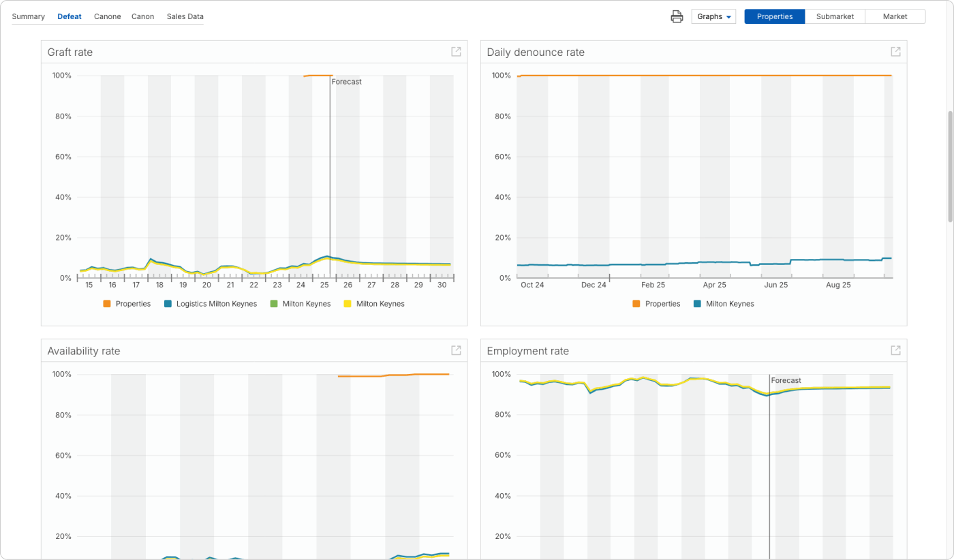This screenshot has height=560, width=954.
Task: Click the printer icon
Action: click(x=677, y=16)
